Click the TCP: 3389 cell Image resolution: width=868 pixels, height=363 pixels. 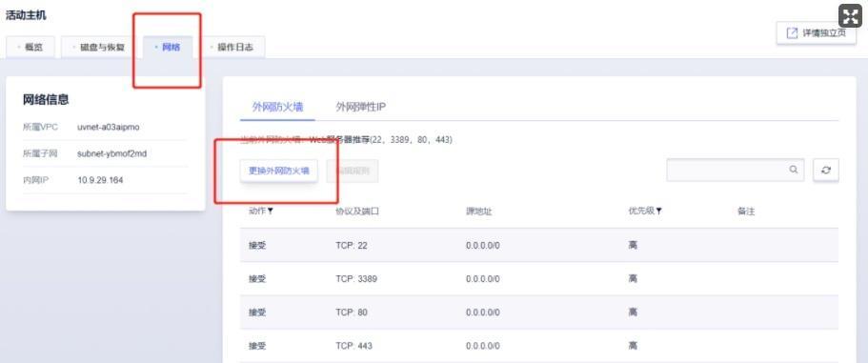pos(356,279)
